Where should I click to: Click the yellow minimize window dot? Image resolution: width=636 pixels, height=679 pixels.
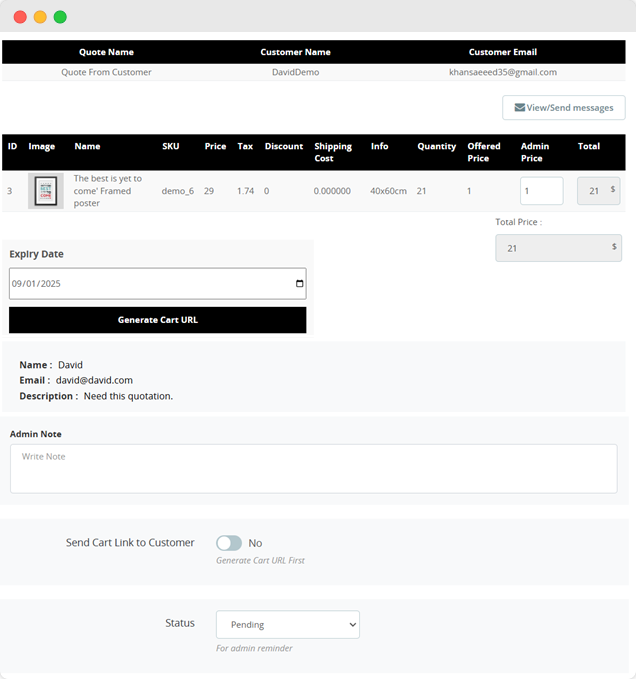pyautogui.click(x=40, y=17)
